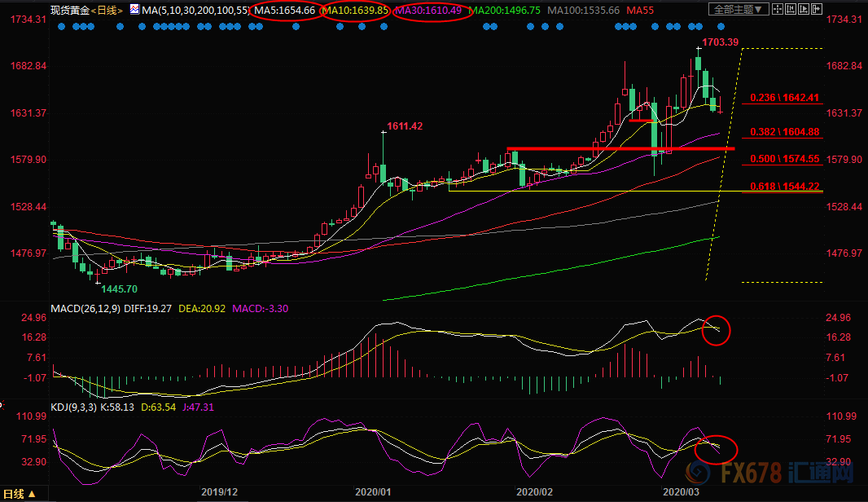Click the <日线> period label beside 现货黄金

click(x=107, y=10)
